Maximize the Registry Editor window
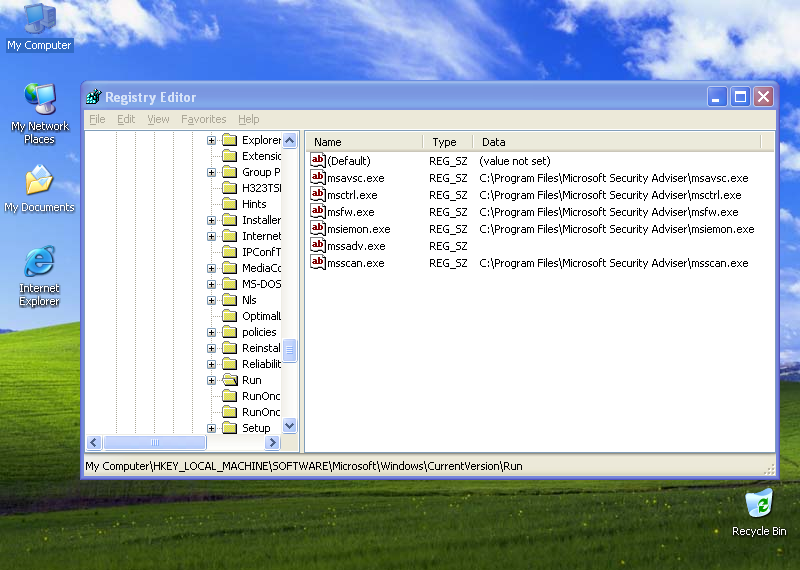The height and width of the screenshot is (570, 800). (x=740, y=96)
